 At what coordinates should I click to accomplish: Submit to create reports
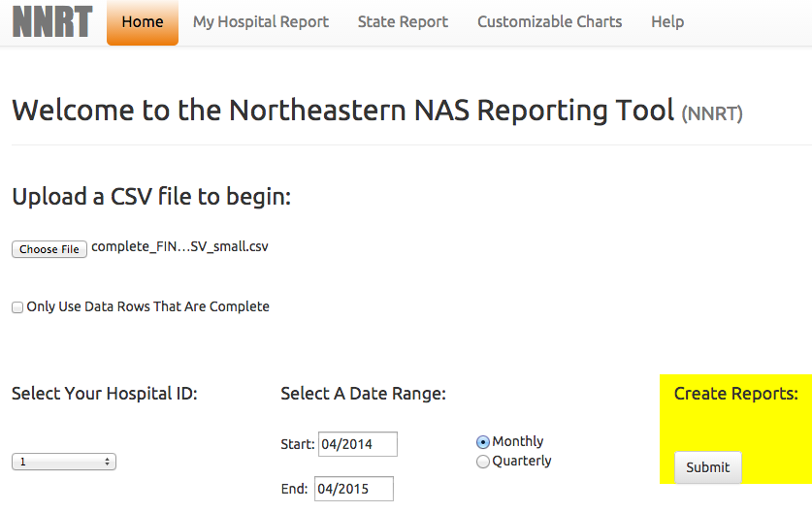click(x=707, y=467)
